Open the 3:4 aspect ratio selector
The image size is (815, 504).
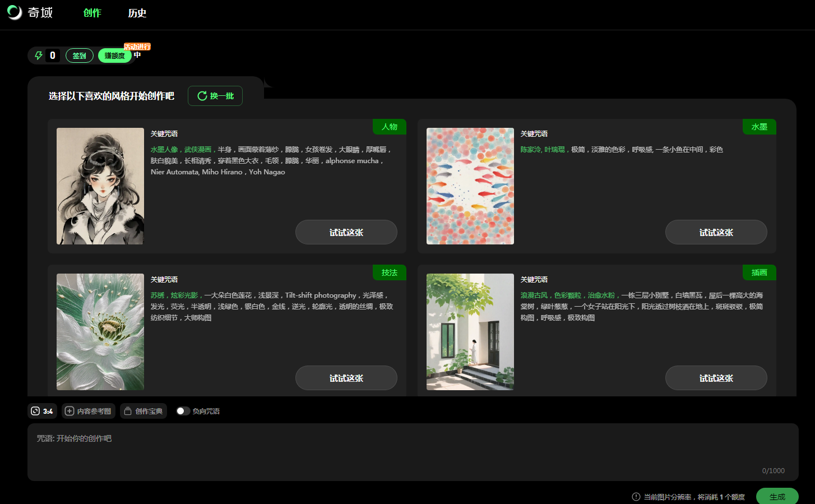pyautogui.click(x=42, y=411)
